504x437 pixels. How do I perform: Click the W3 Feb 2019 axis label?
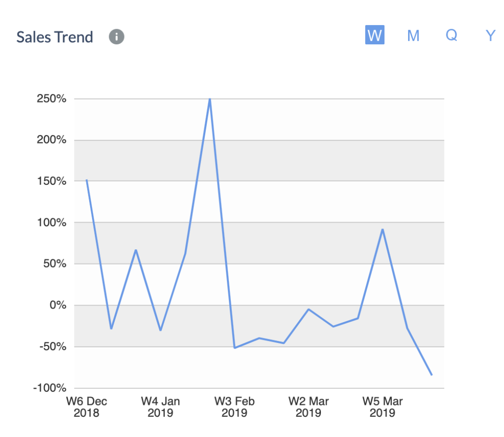tap(234, 407)
